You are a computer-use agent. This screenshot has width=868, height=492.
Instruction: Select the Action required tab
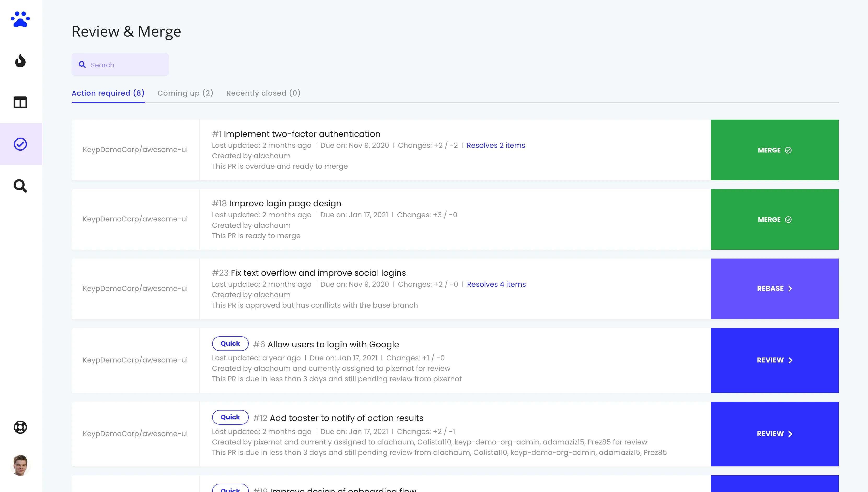tap(108, 93)
